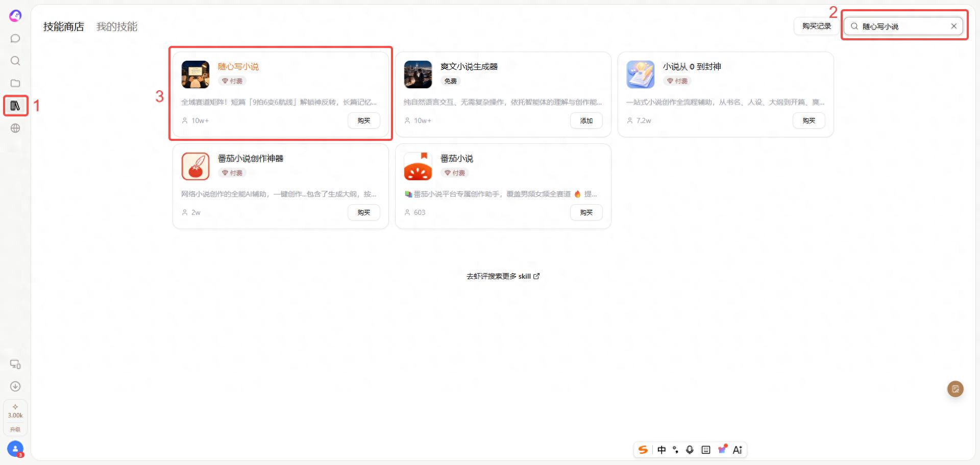
Task: Focus the search field containing 随心写小说
Action: point(903,26)
